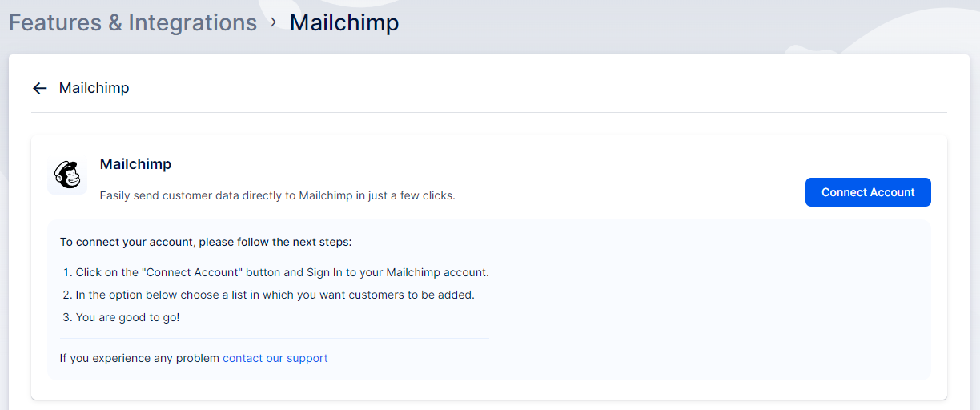Click the divider line under the page header
980x410 pixels.
pyautogui.click(x=488, y=112)
